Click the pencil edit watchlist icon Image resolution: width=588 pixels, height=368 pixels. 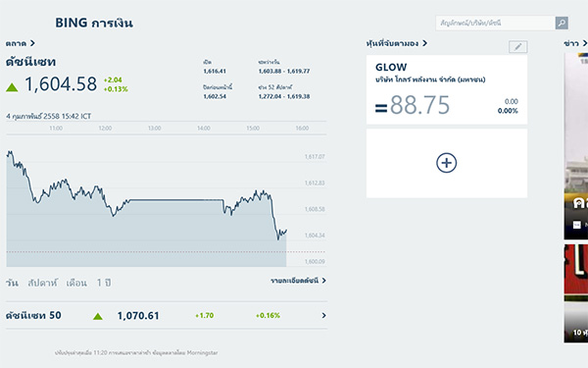pos(517,47)
